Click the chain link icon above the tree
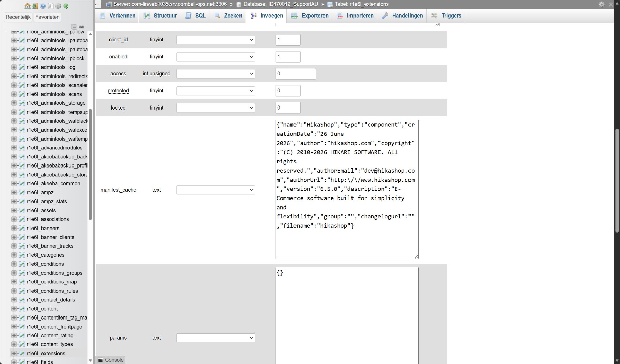 coord(82,27)
